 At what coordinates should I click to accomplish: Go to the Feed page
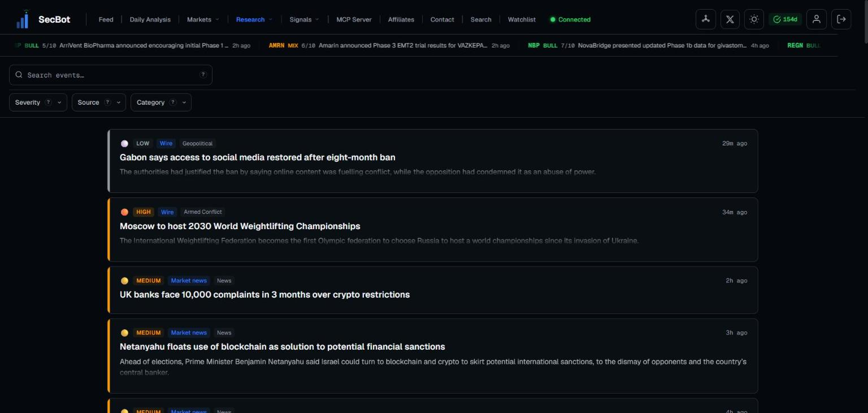click(106, 19)
